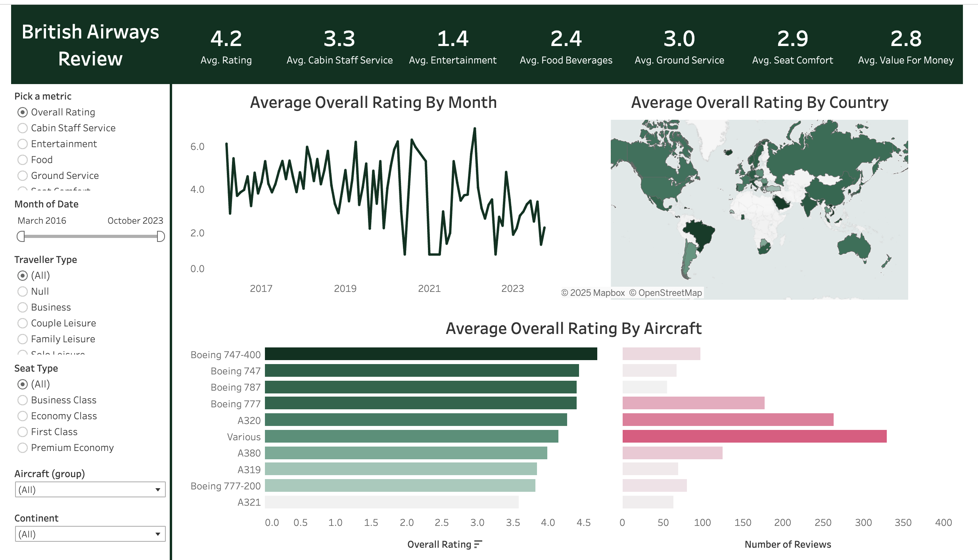Click the Number of Reviews axis title

(x=788, y=545)
